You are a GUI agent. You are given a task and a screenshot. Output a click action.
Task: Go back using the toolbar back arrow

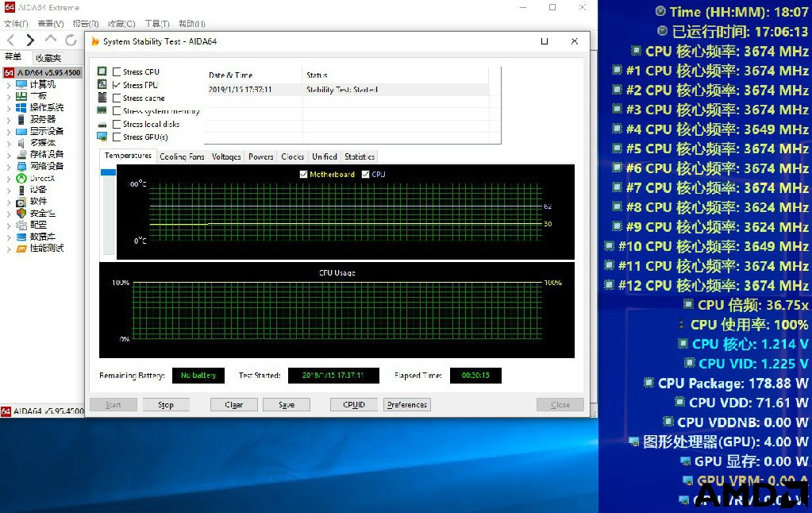coord(10,40)
